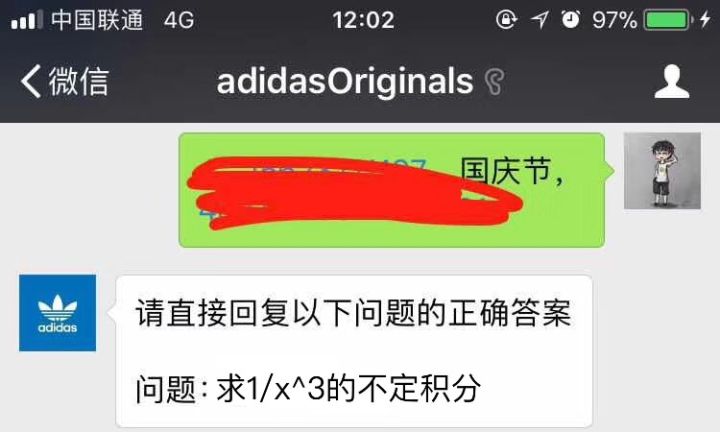Image resolution: width=720 pixels, height=432 pixels.
Task: Tap the adidasOriginals chat title
Action: tap(344, 81)
